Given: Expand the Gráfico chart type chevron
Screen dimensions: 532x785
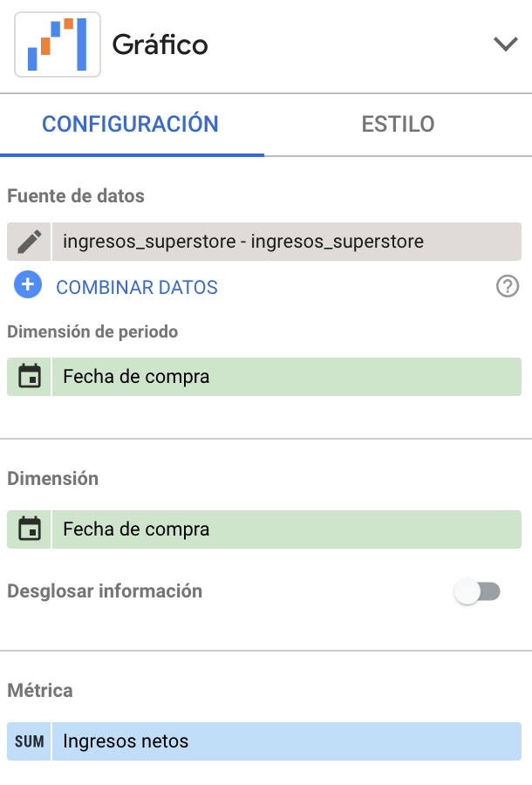Looking at the screenshot, I should pyautogui.click(x=505, y=44).
